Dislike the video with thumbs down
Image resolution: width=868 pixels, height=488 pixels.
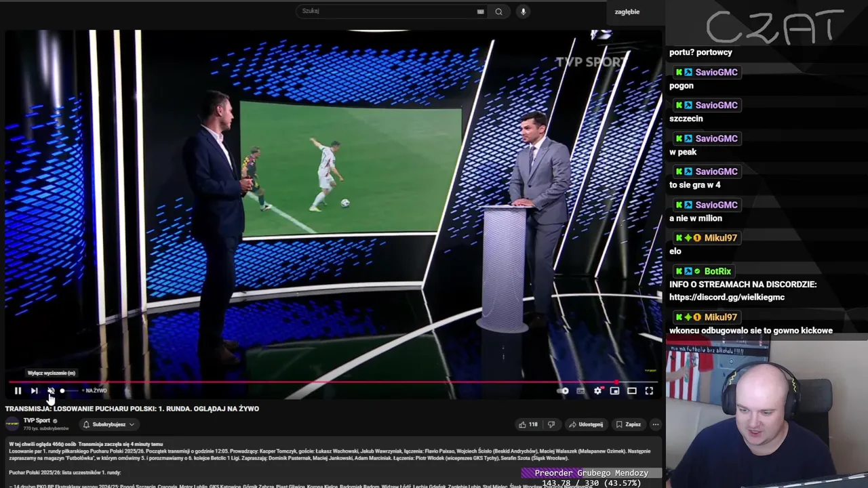click(551, 424)
